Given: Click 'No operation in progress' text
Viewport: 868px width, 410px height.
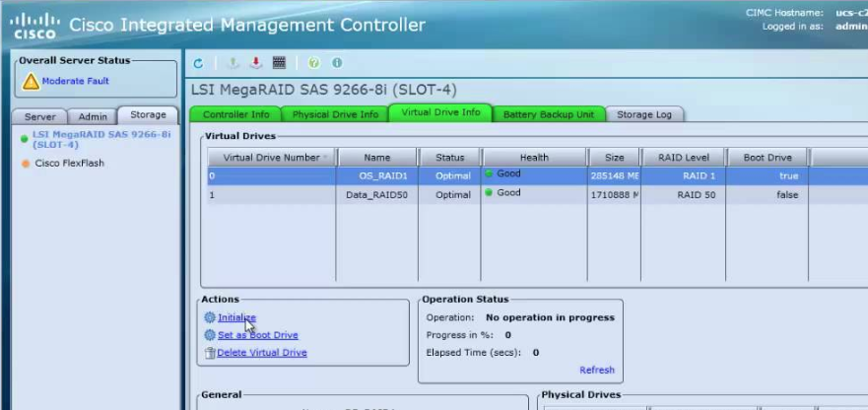Looking at the screenshot, I should coord(550,317).
